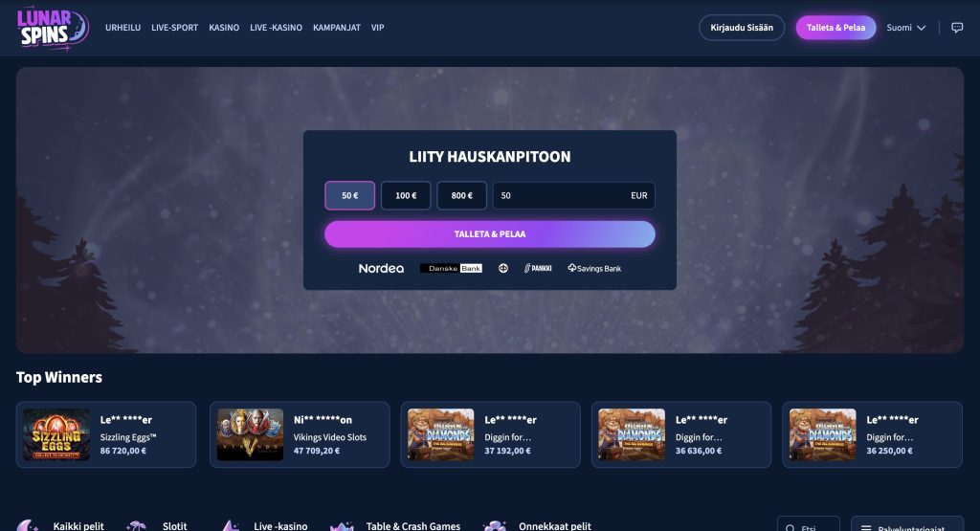Click the Danske Bank logo
The width and height of the screenshot is (980, 531).
coord(452,268)
